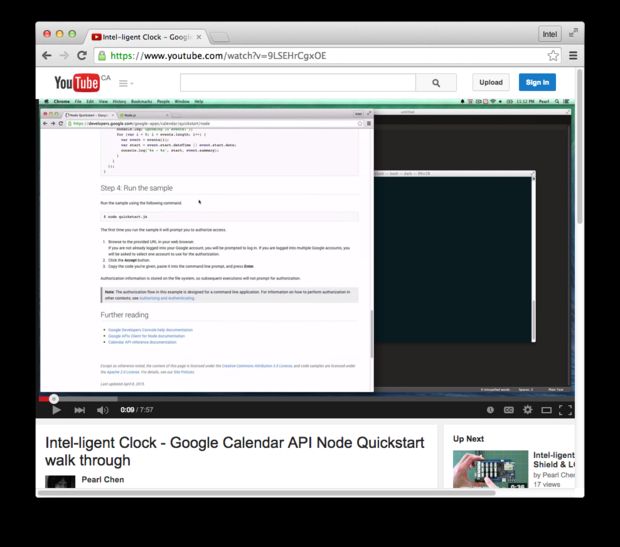
Task: Skip to the next video
Action: [80, 410]
